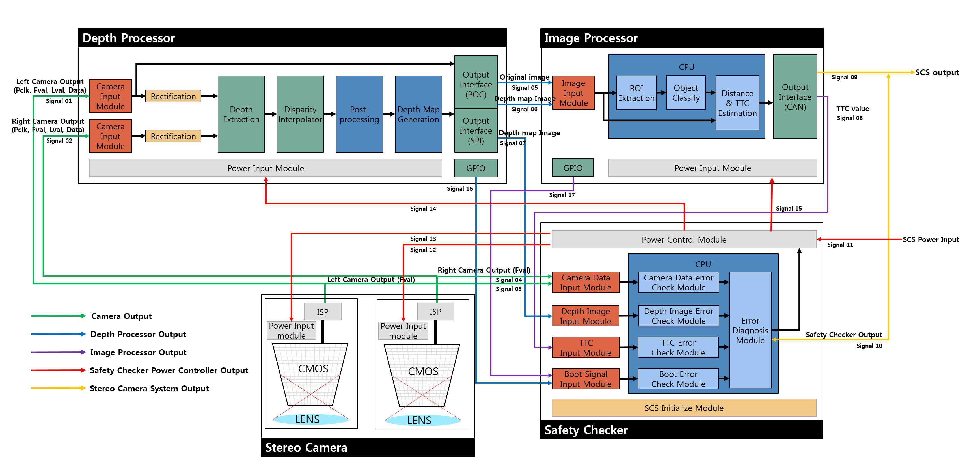Click the TTC Input Module block
This screenshot has width=980, height=467.
pyautogui.click(x=586, y=347)
